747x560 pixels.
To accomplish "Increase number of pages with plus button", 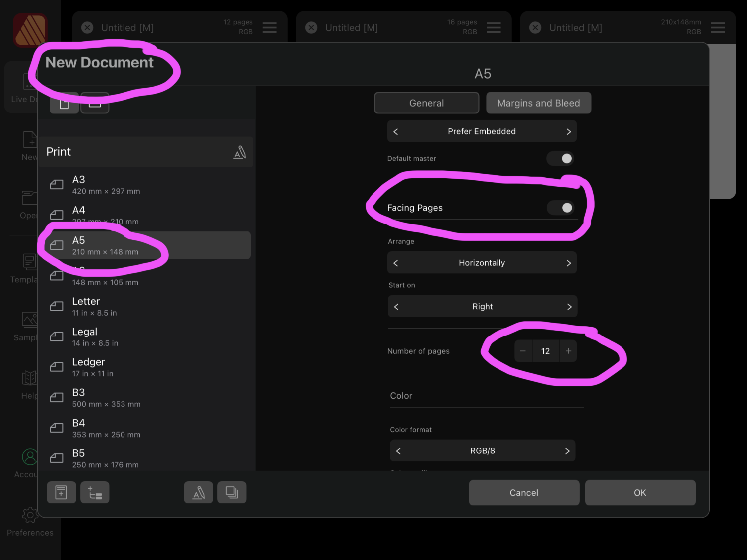I will (x=568, y=351).
